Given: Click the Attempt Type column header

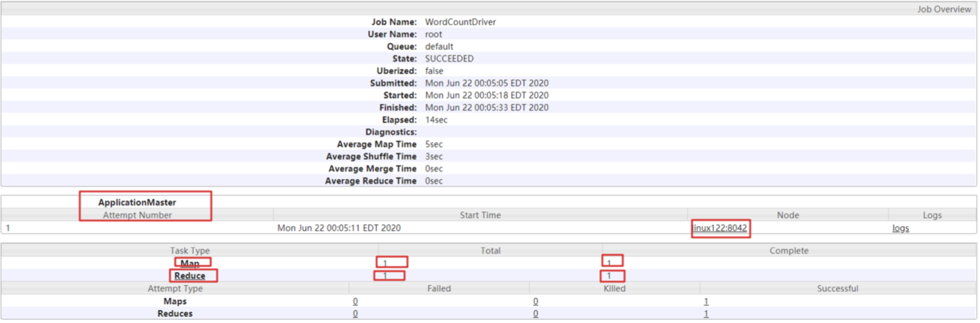Looking at the screenshot, I should [x=175, y=289].
